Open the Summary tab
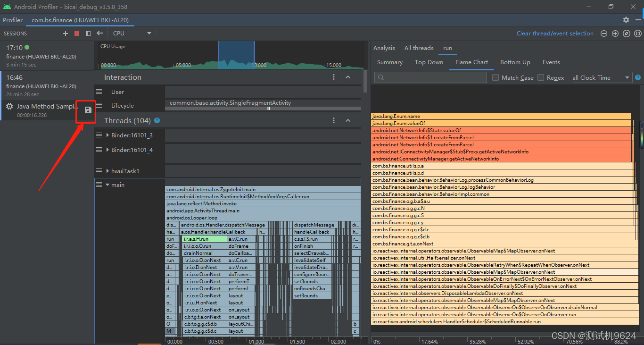Viewport: 644px width, 345px height. [x=390, y=62]
